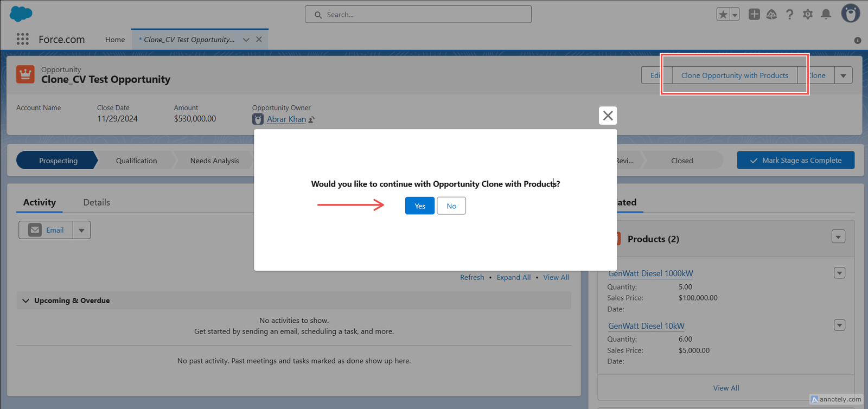
Task: Switch to the Details tab
Action: click(x=97, y=202)
